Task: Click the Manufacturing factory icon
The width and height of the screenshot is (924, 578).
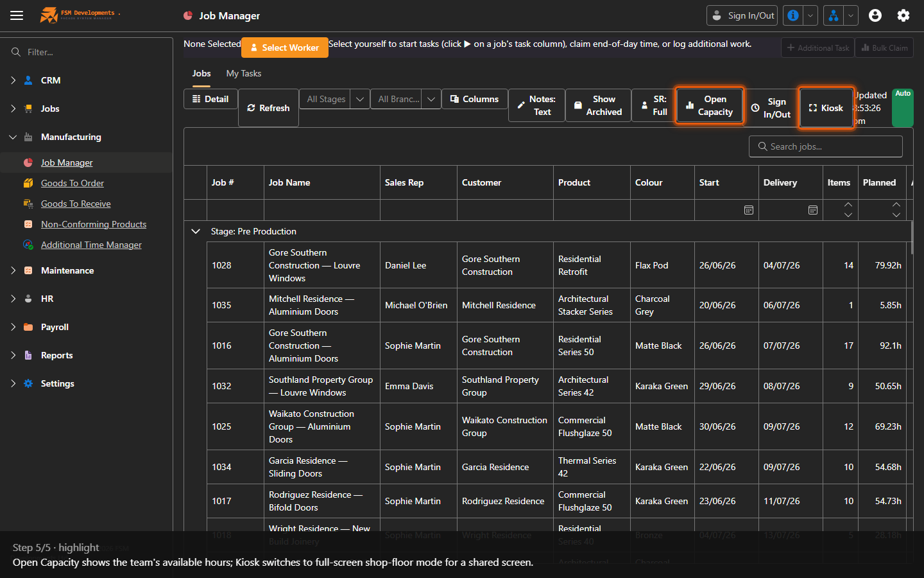Action: 28,137
